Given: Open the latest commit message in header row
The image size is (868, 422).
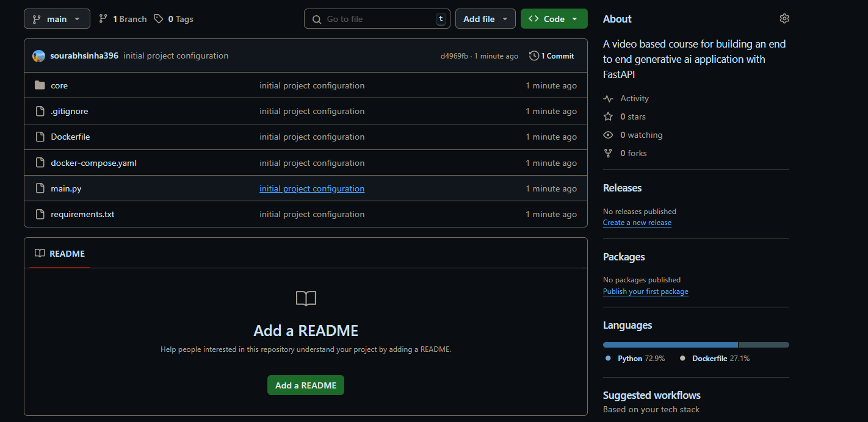Looking at the screenshot, I should coord(176,56).
